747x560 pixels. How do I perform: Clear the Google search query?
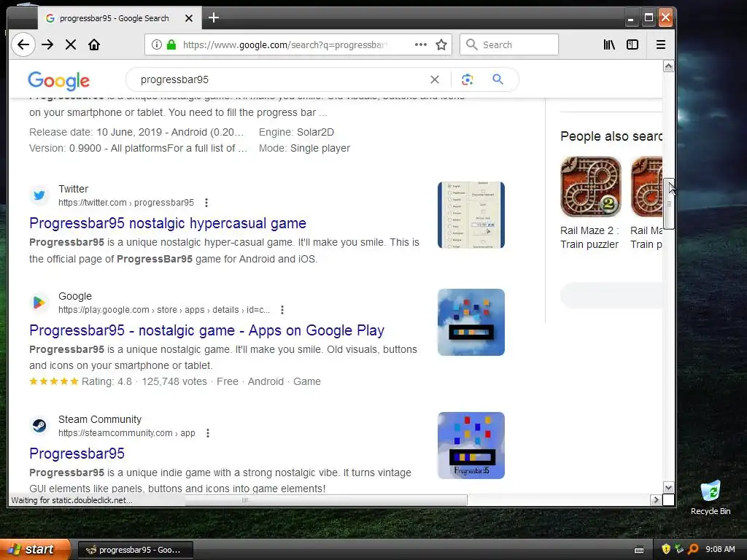point(435,79)
